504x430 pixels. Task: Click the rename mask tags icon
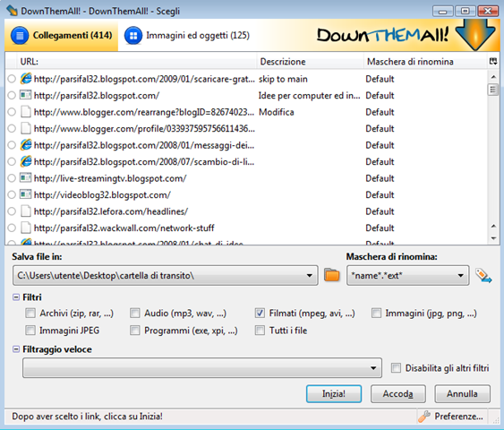[483, 275]
